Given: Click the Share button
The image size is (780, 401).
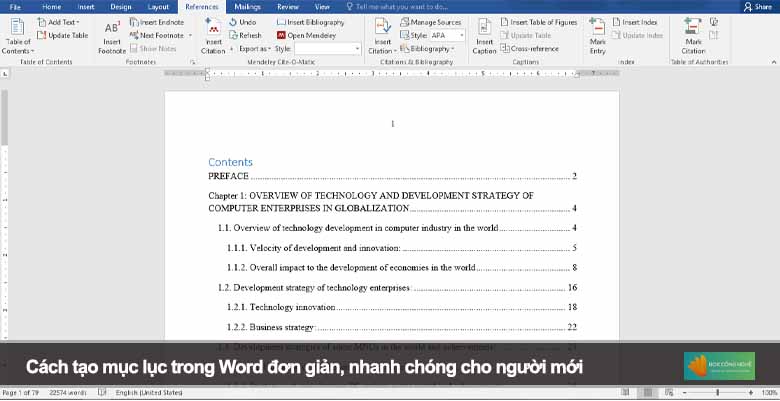Looking at the screenshot, I should 758,7.
